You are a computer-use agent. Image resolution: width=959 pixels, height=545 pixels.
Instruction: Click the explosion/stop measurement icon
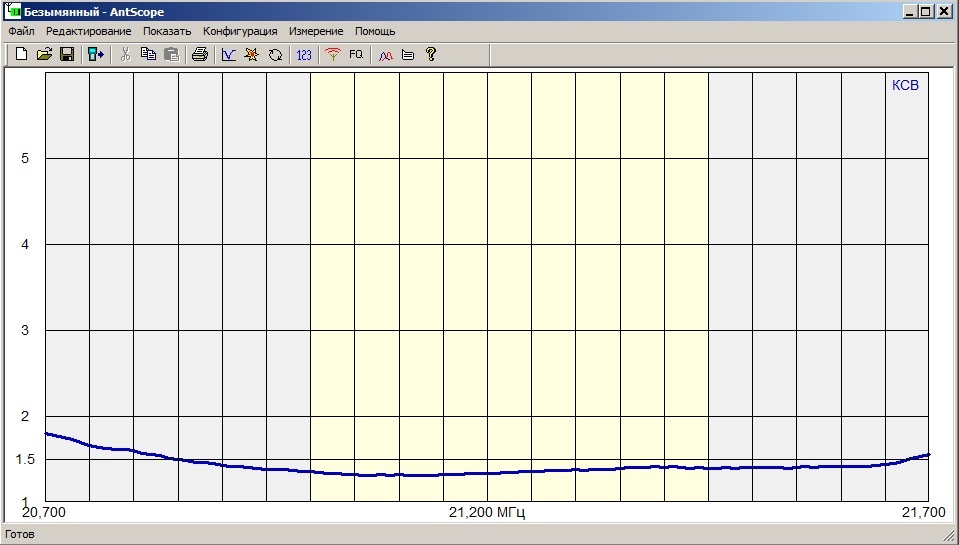click(x=251, y=54)
